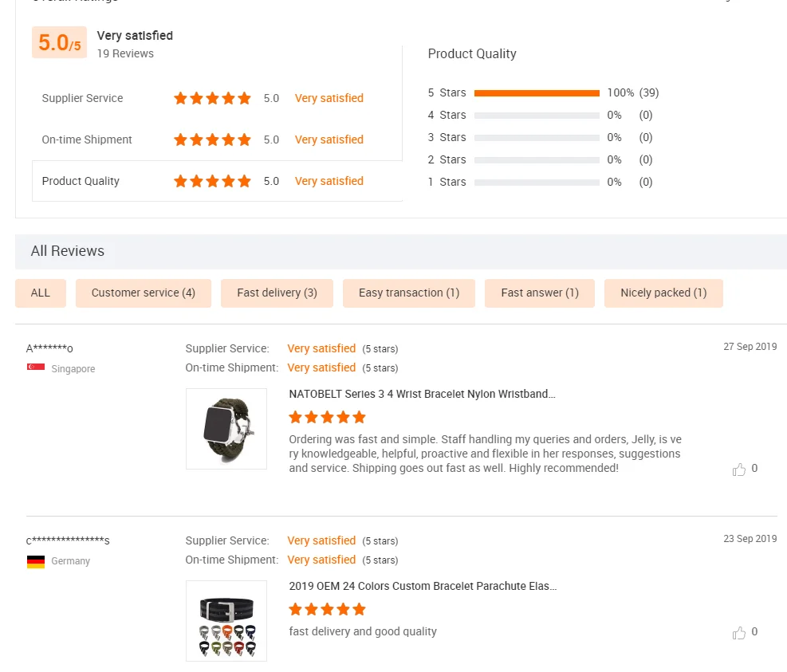The width and height of the screenshot is (787, 672).
Task: Click the multi-color strap product thumbnail
Action: pyautogui.click(x=226, y=621)
